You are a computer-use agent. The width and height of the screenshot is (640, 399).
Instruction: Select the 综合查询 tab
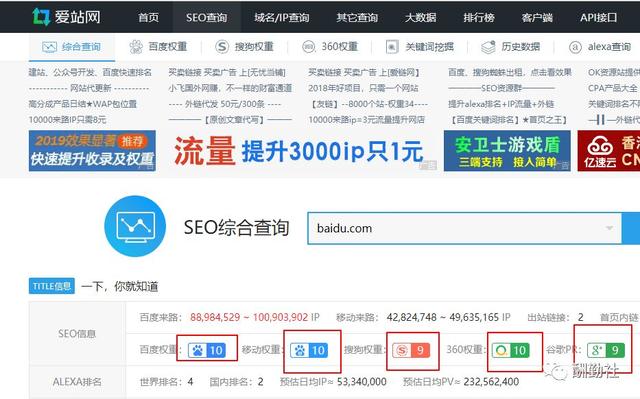tap(72, 47)
